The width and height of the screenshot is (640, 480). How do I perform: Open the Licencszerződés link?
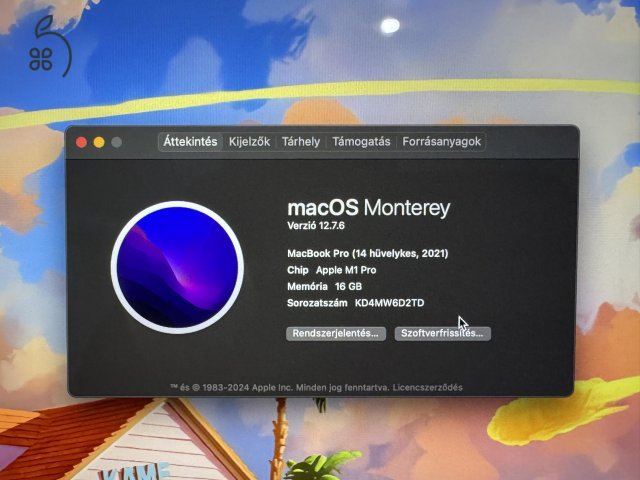pyautogui.click(x=427, y=387)
